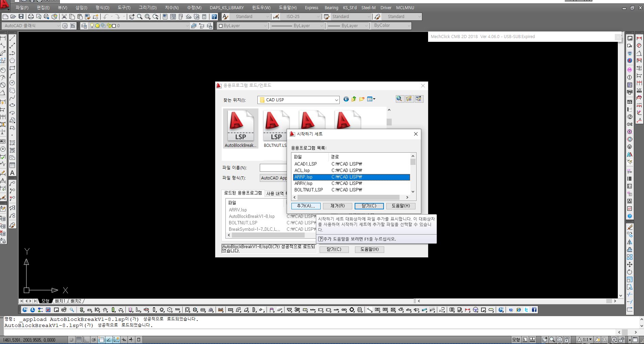The width and height of the screenshot is (644, 344).
Task: Toggle Object Snap Tracking in status bar
Action: [x=109, y=340]
